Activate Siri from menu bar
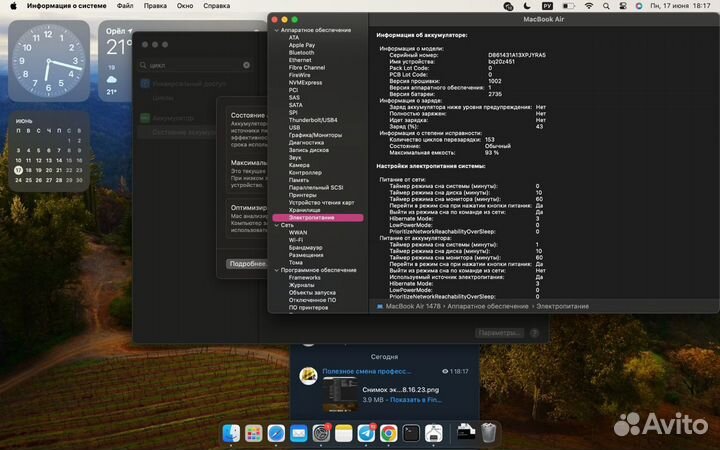This screenshot has height=450, width=720. (x=639, y=6)
